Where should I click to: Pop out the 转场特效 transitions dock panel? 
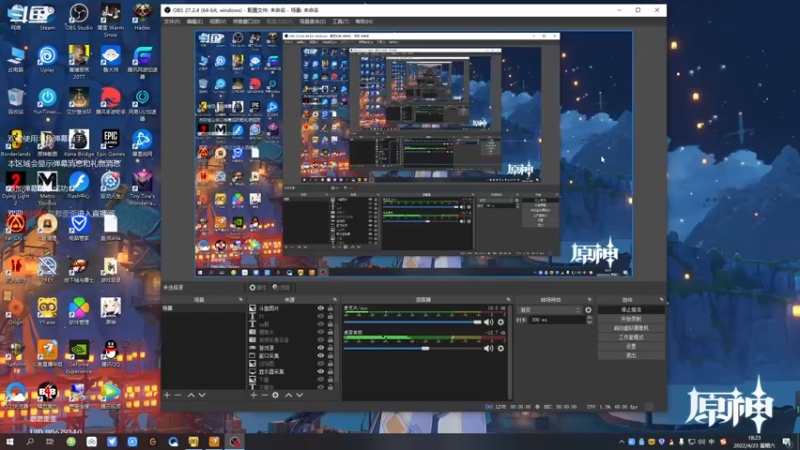click(x=589, y=299)
